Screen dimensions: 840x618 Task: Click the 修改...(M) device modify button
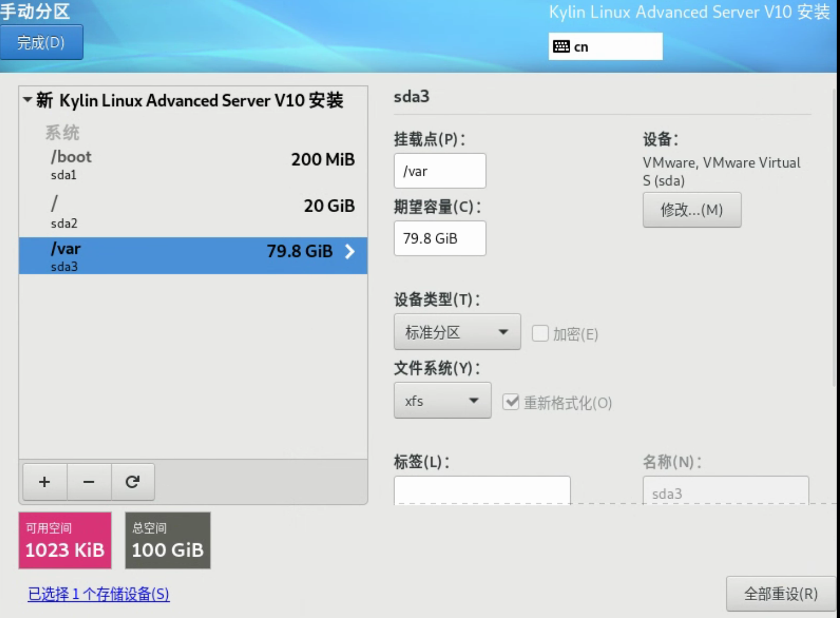[x=691, y=210]
